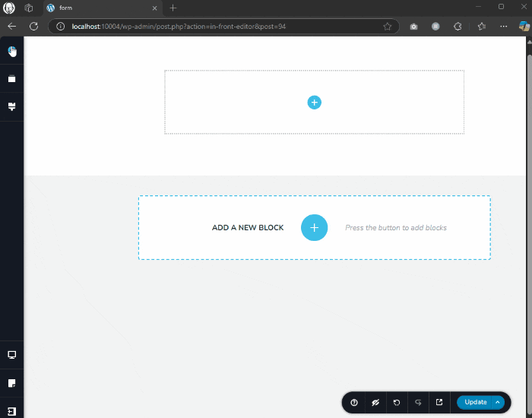This screenshot has width=532, height=418.
Task: Click the exit editor icon in sidebar
Action: (12, 410)
